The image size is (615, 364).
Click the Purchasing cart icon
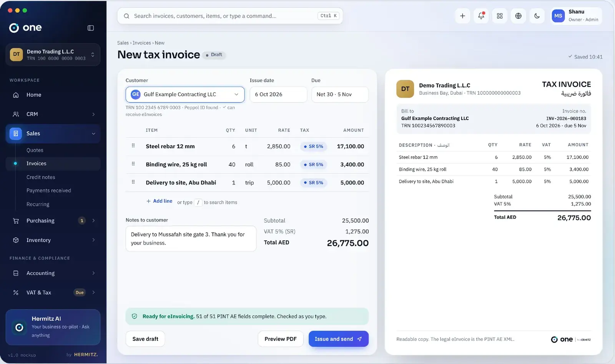[16, 220]
